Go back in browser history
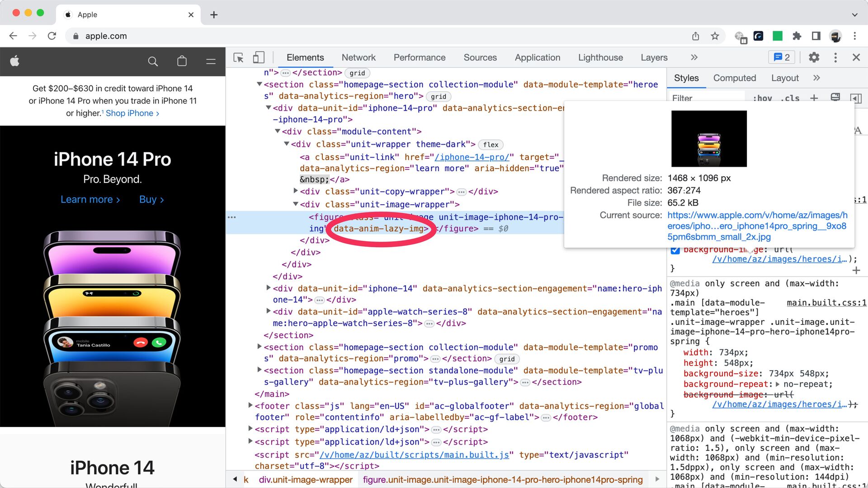The height and width of the screenshot is (488, 868). point(13,36)
